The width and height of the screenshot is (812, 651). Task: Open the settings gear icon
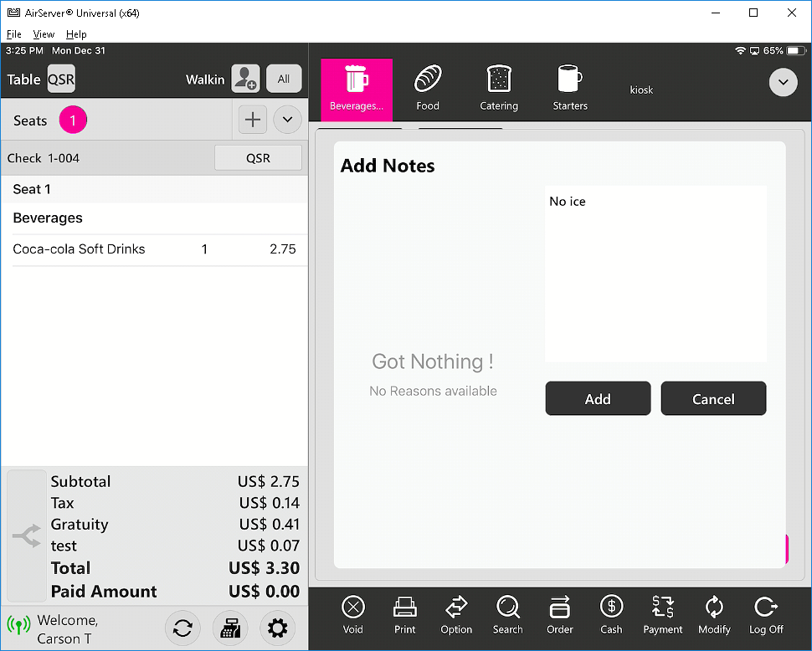click(x=278, y=628)
